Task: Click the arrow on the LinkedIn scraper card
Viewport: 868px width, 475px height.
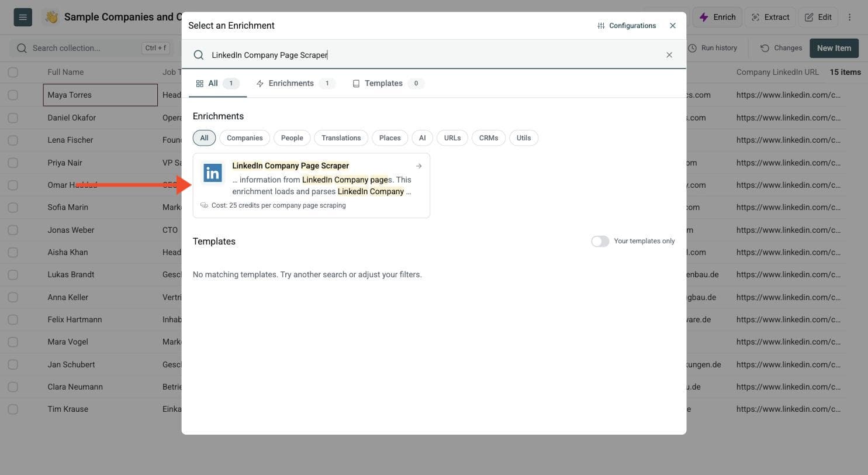Action: (419, 166)
